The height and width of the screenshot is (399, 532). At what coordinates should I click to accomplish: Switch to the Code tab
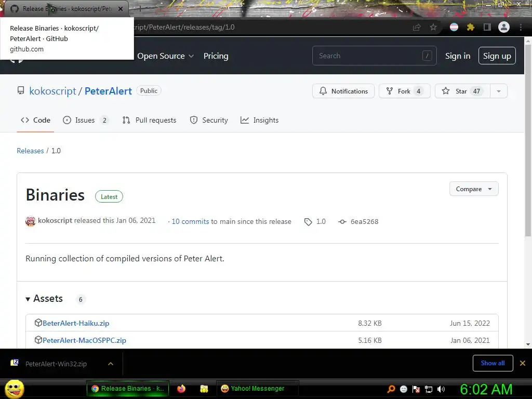[35, 120]
